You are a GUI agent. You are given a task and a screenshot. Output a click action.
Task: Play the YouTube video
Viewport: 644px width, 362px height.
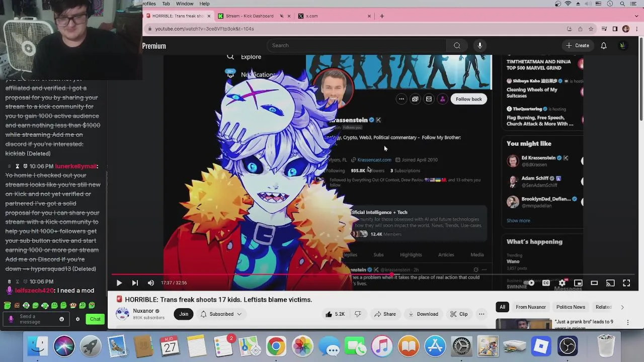[119, 283]
